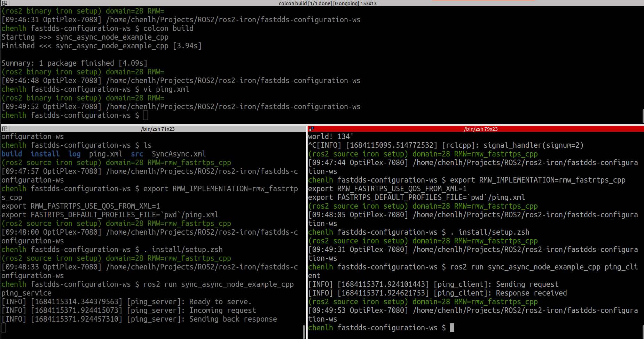Click the 'colcon build' command text
Viewport: 644px width, 339px height.
coord(168,29)
